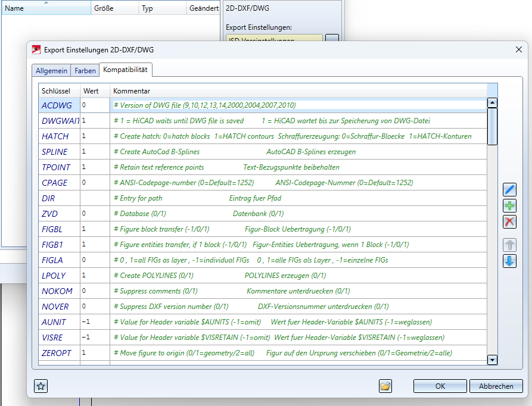Close the Export Einstellungen dialog
532x406 pixels.
click(x=519, y=49)
